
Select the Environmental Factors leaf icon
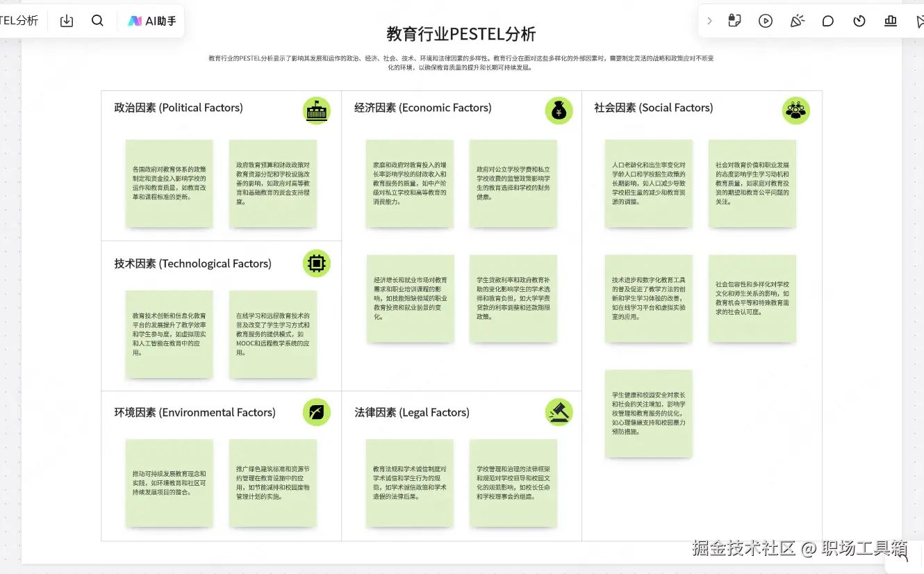[x=317, y=412]
